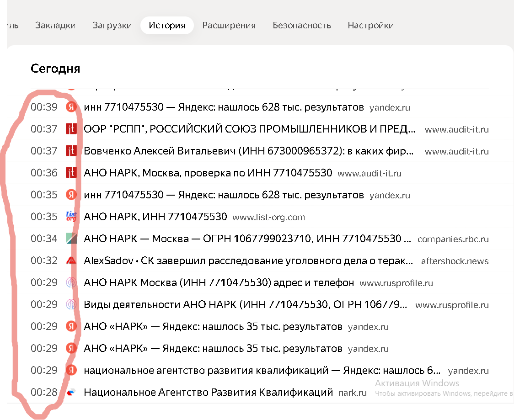Open the Вовченко Алексей Витальевич history entry
This screenshot has height=420, width=514.
tap(249, 151)
